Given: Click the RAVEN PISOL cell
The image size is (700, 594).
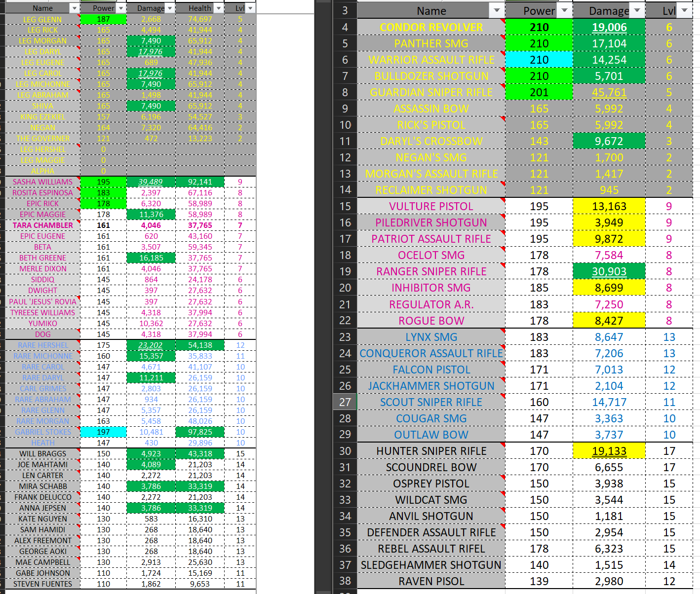Looking at the screenshot, I should tap(431, 581).
